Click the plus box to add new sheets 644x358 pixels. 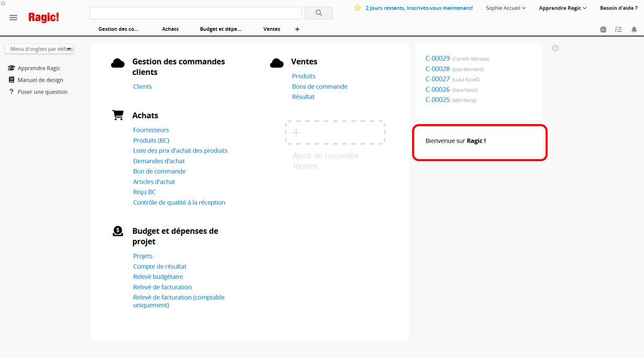click(335, 132)
